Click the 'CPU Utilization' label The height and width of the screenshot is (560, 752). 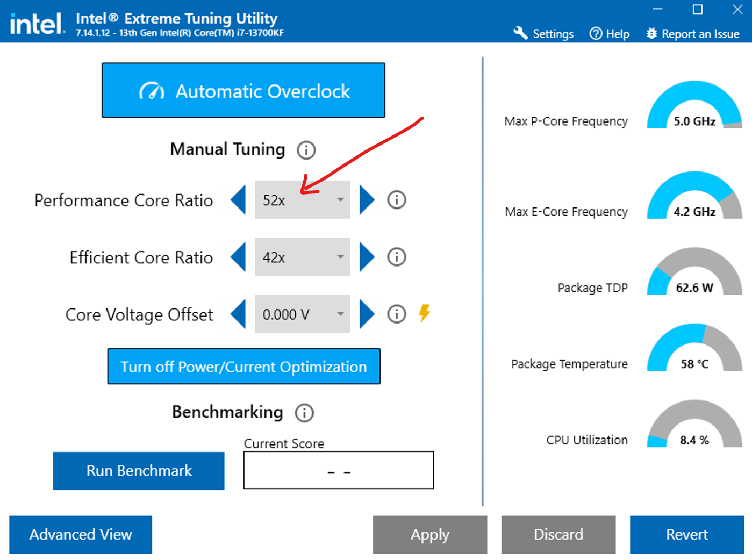587,440
